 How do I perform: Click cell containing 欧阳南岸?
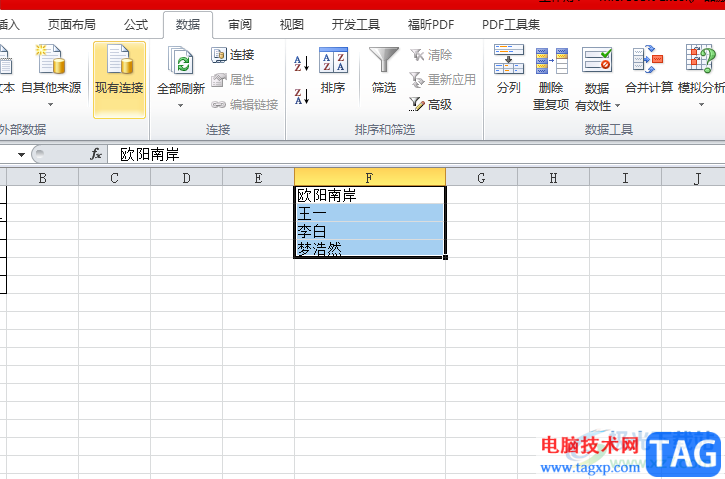point(370,195)
